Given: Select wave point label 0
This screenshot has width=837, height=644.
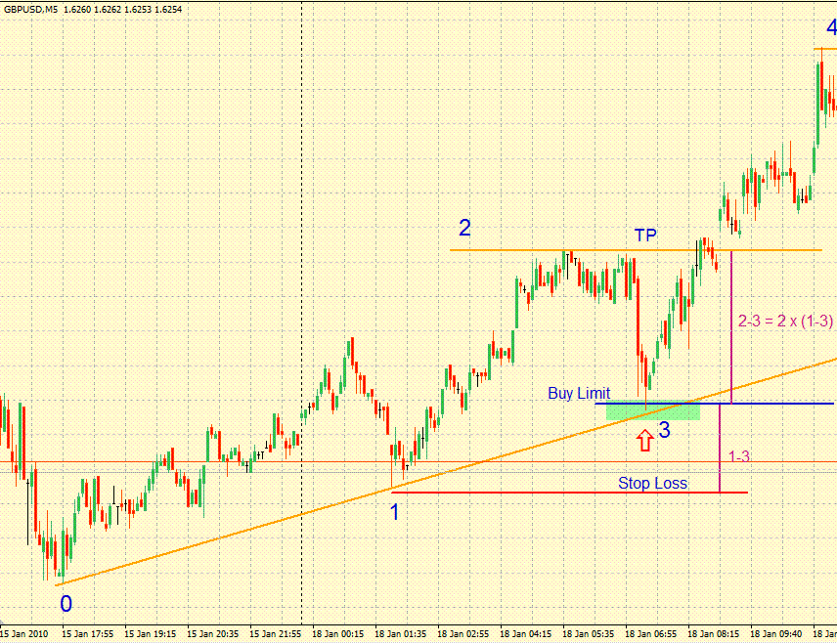Looking at the screenshot, I should point(66,604).
